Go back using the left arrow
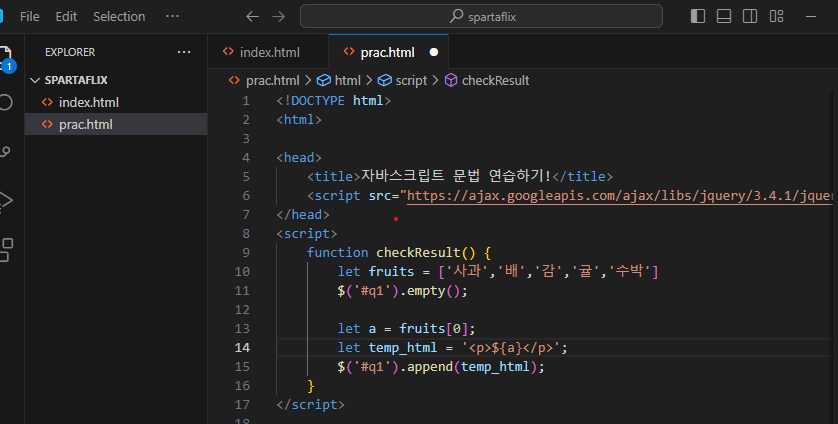 click(x=252, y=17)
